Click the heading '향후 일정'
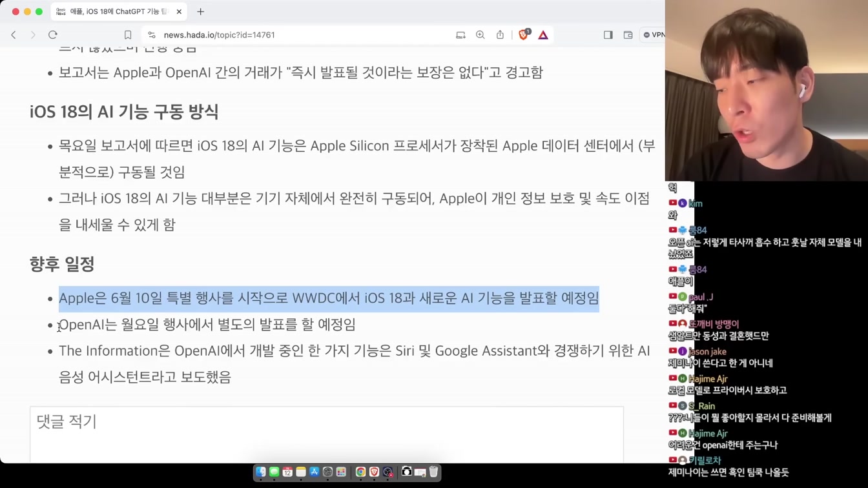The width and height of the screenshot is (868, 488). 62,264
